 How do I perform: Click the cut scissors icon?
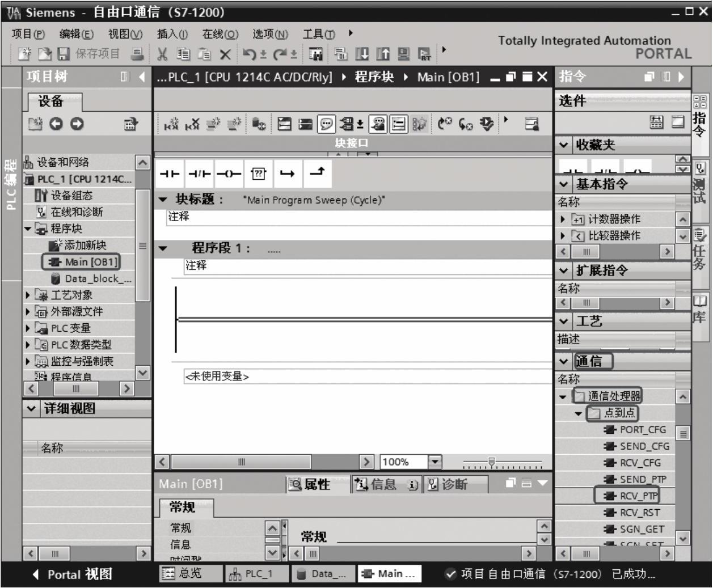coord(162,54)
